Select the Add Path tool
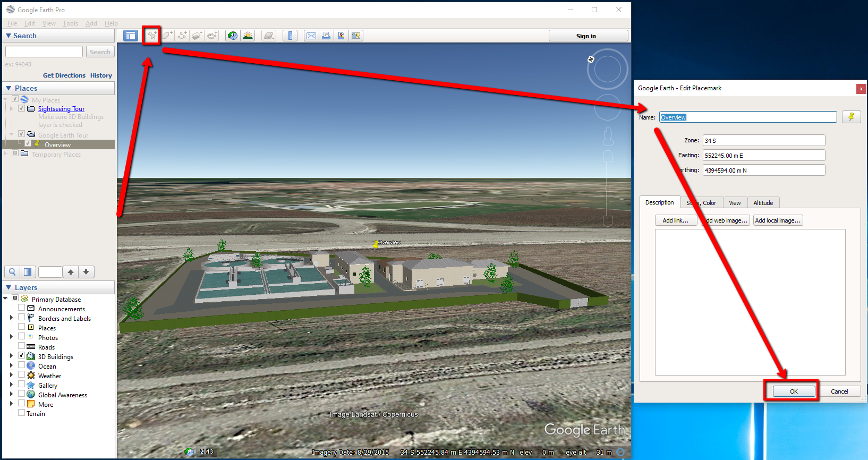 coord(182,36)
